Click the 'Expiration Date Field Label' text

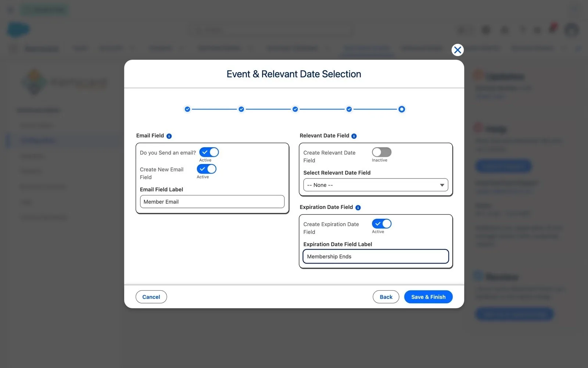338,244
